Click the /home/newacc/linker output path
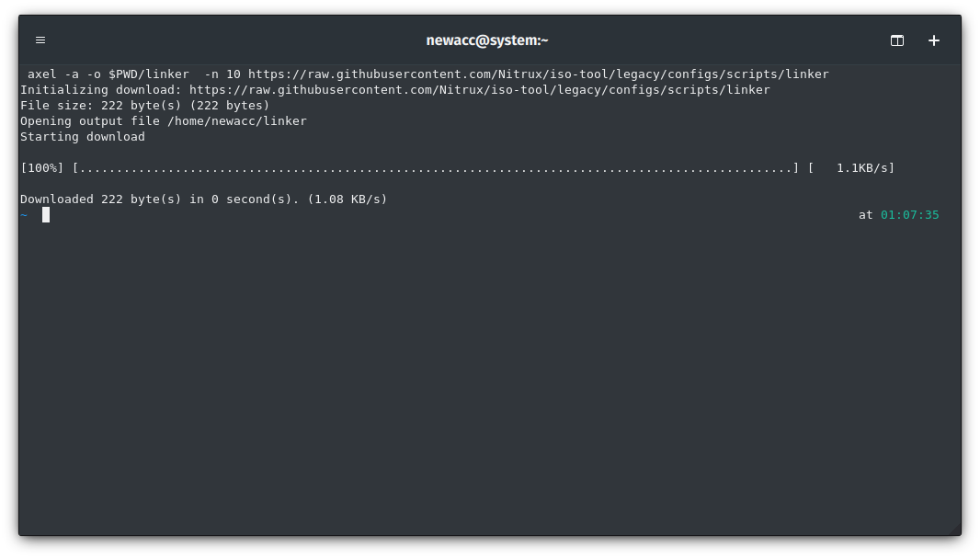 click(237, 120)
